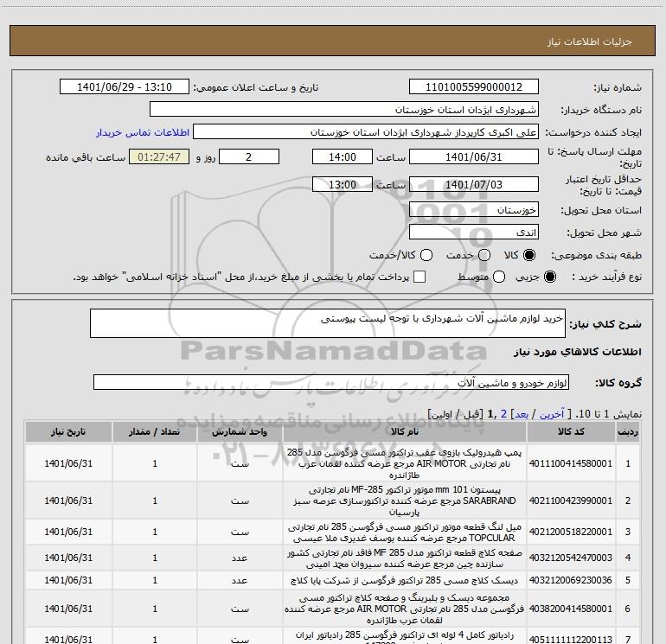666x644 pixels.
Task: Click item code 4032120069230036
Action: tap(571, 580)
